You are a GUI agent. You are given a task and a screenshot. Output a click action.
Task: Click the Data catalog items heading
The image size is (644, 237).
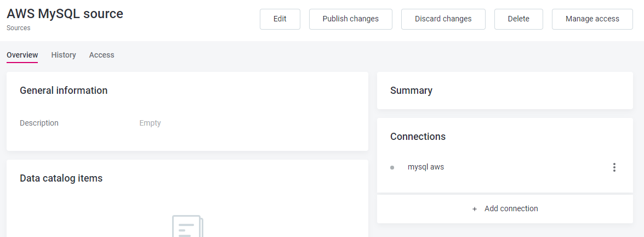61,178
